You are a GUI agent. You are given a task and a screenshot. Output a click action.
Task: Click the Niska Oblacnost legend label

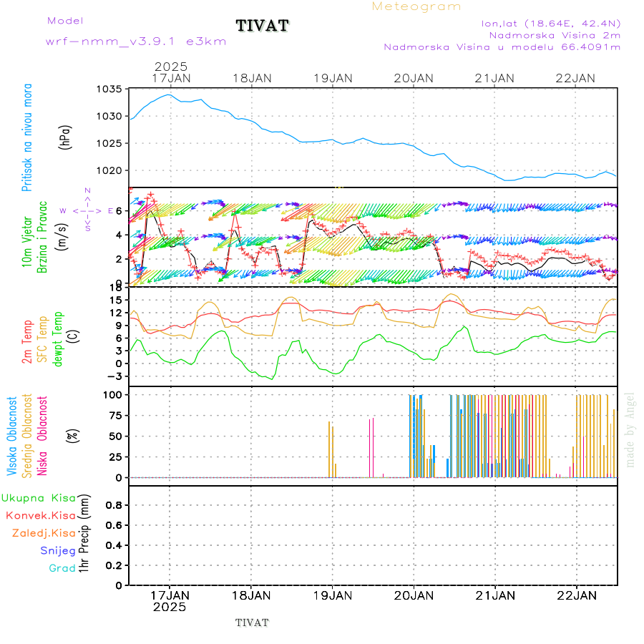pyautogui.click(x=43, y=436)
